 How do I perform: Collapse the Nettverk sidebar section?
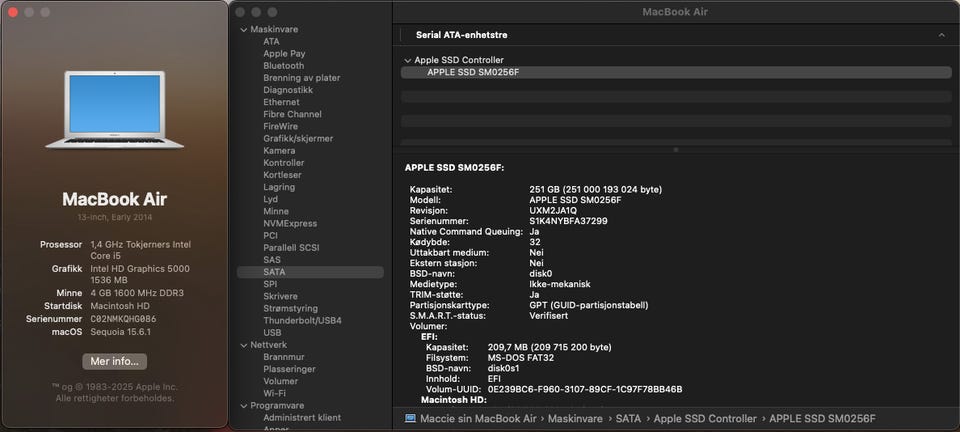(x=243, y=344)
